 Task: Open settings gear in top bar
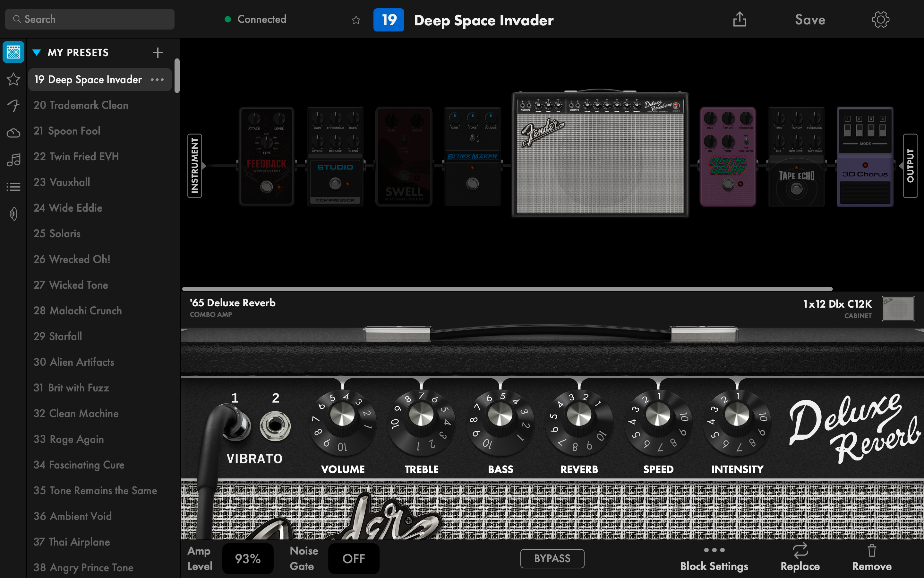click(880, 20)
